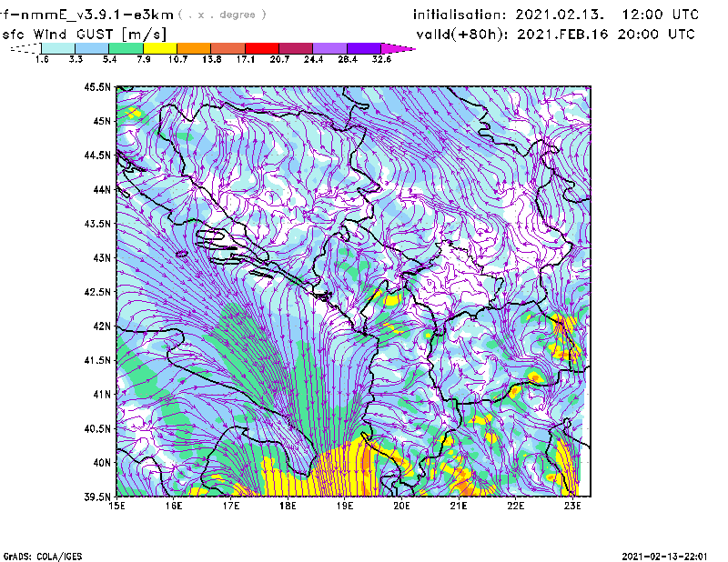Click the yellow 7.9–10.7 legend swatch
The width and height of the screenshot is (728, 562).
(x=160, y=48)
